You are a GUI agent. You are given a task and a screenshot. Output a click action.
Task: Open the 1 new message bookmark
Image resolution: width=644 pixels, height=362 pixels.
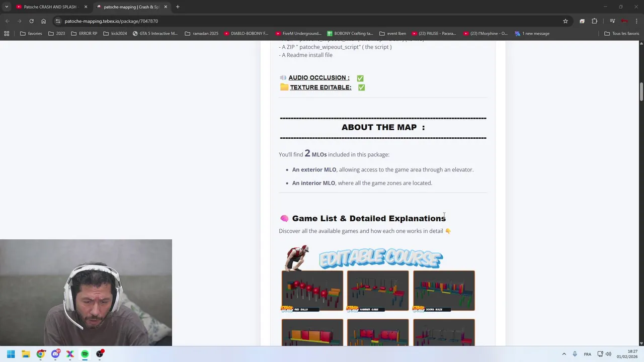pos(532,34)
